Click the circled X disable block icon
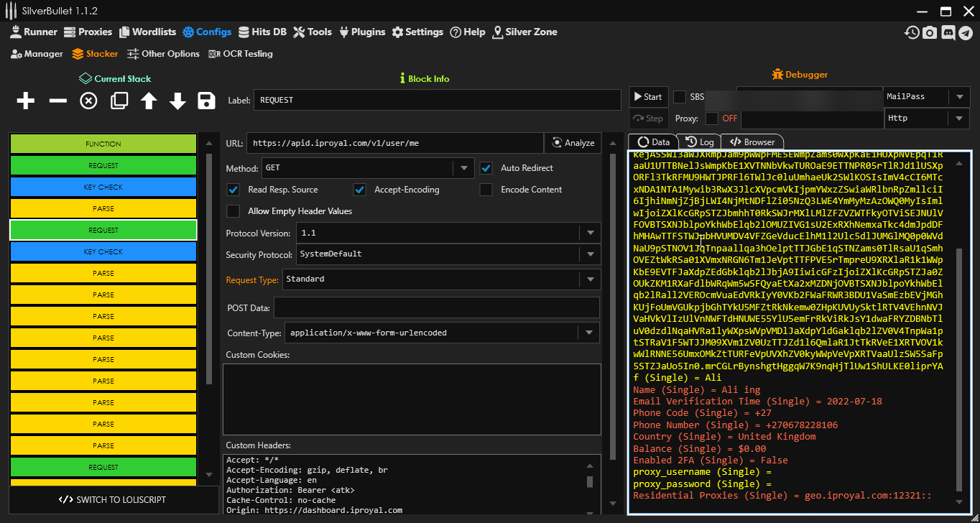Viewport: 980px width, 523px height. 88,101
